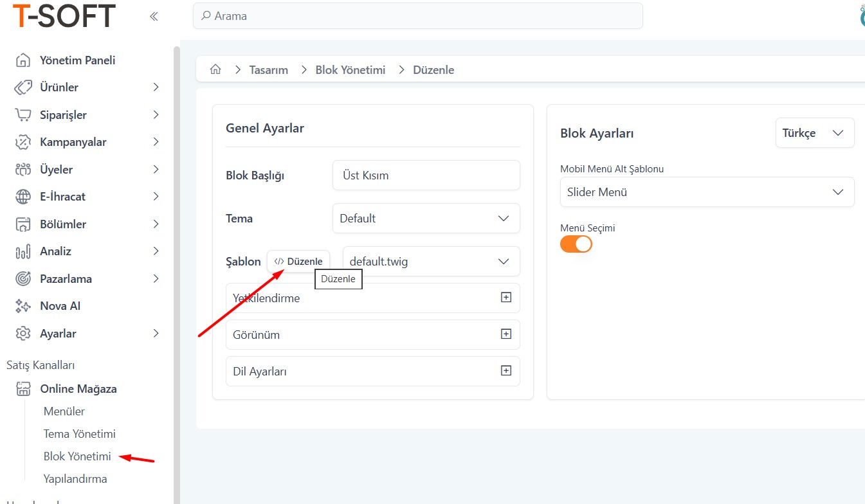
Task: Click the Pazarlama target icon
Action: click(23, 279)
